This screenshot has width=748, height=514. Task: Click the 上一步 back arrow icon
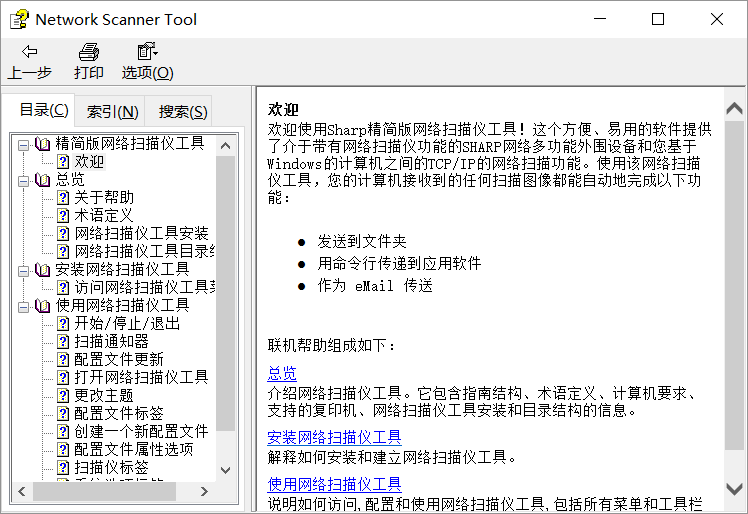(29, 52)
